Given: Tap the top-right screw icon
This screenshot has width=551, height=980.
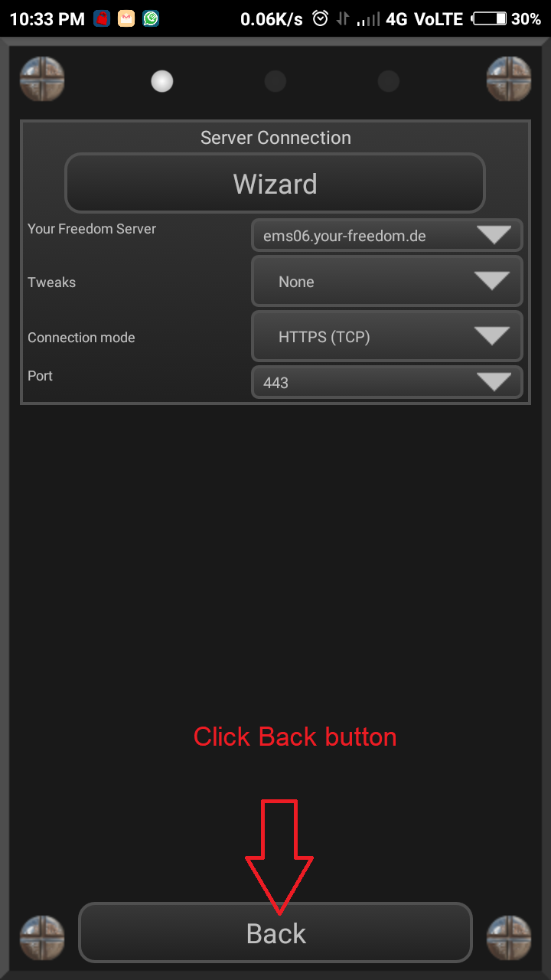Looking at the screenshot, I should (x=509, y=79).
